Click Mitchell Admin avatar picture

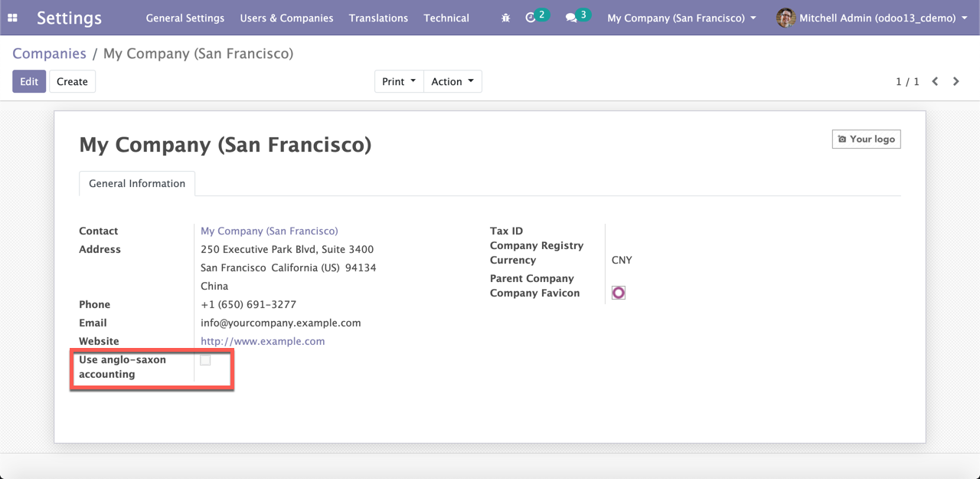pos(786,18)
